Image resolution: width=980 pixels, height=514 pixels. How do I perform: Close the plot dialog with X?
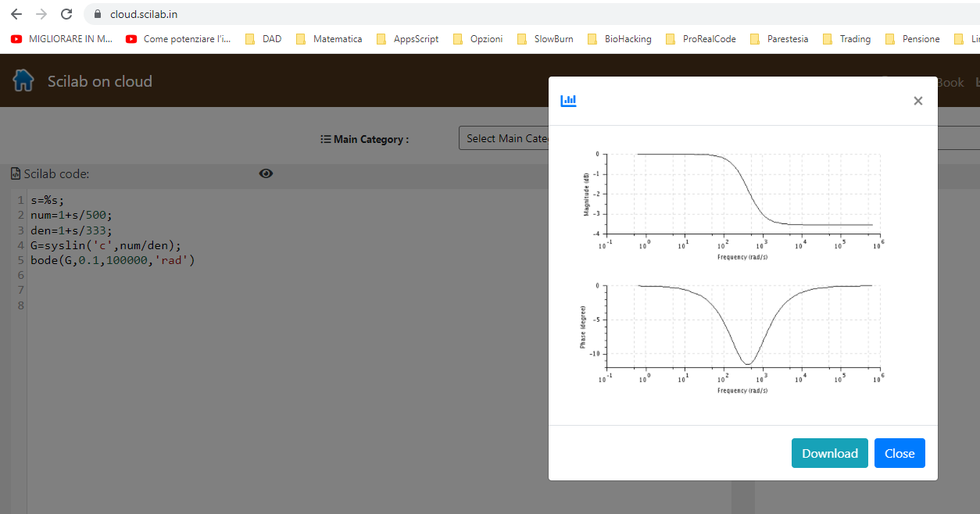click(917, 101)
